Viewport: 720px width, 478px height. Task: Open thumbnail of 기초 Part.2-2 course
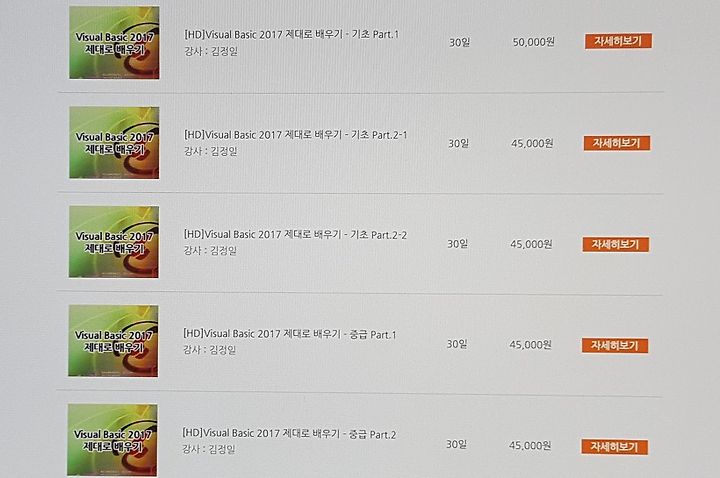click(114, 242)
